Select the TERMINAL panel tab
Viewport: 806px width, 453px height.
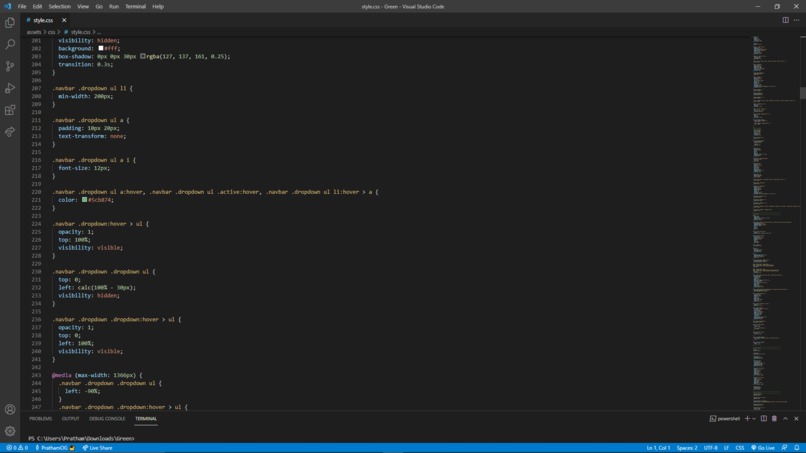(146, 419)
